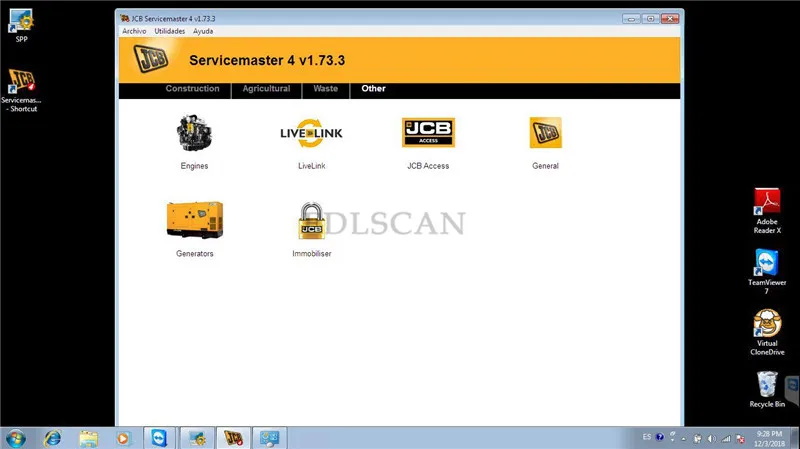800x449 pixels.
Task: Select the Other tab
Action: tap(373, 89)
